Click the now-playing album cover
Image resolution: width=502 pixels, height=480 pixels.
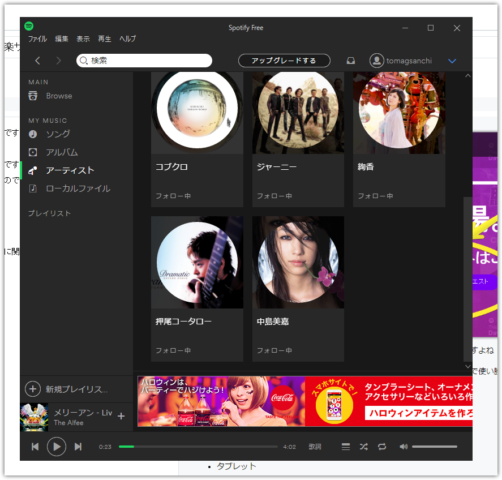point(34,417)
